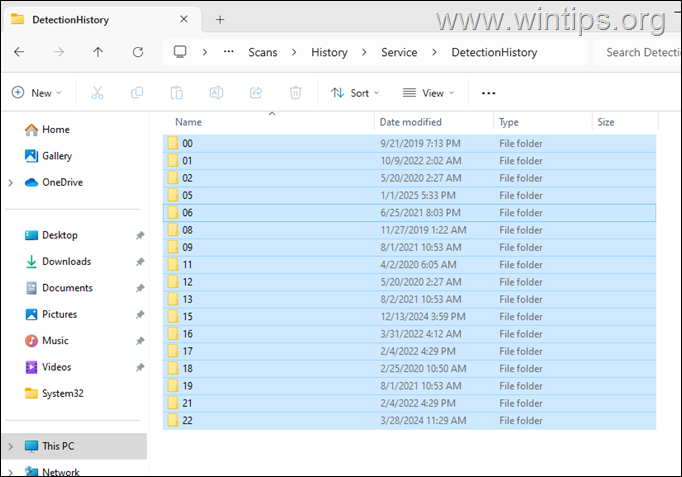Click the folder icon of row 21

[x=173, y=403]
